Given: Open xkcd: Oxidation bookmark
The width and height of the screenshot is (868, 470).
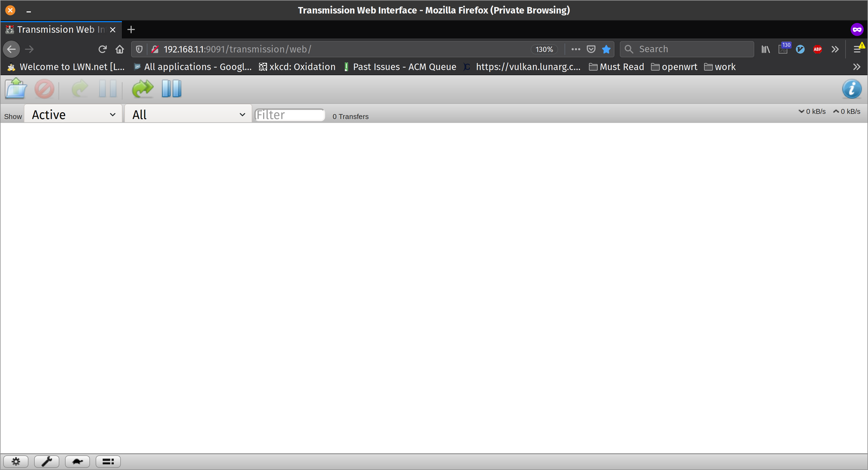Looking at the screenshot, I should click(297, 67).
